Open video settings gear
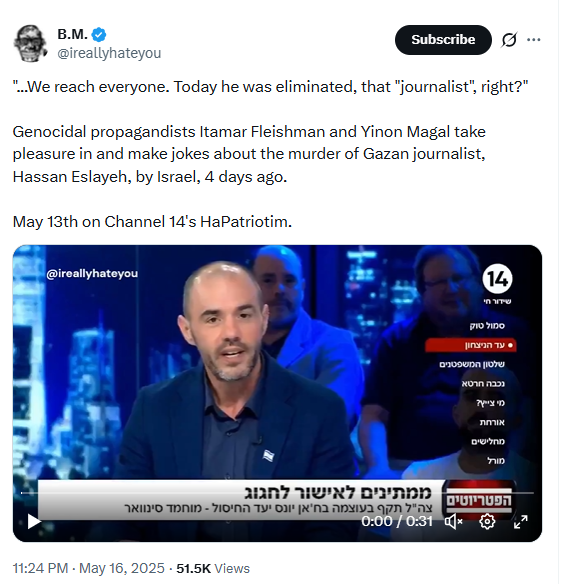This screenshot has height=584, width=565. tap(487, 521)
